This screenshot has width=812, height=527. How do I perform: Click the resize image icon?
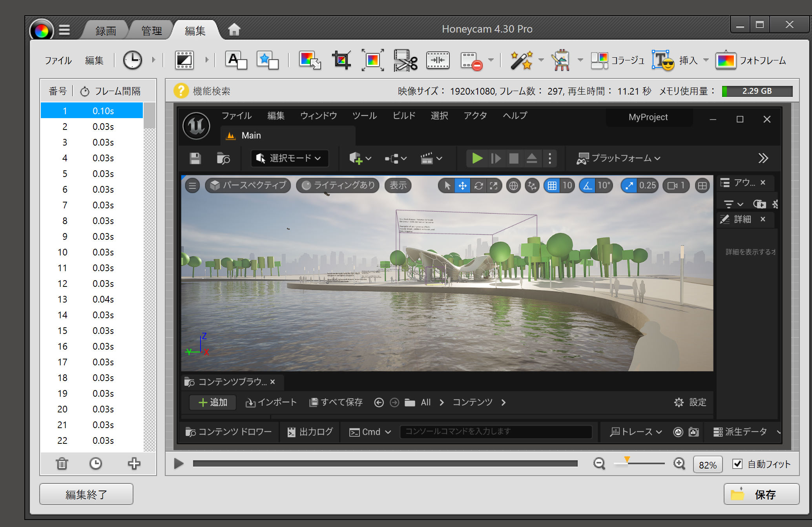click(310, 60)
